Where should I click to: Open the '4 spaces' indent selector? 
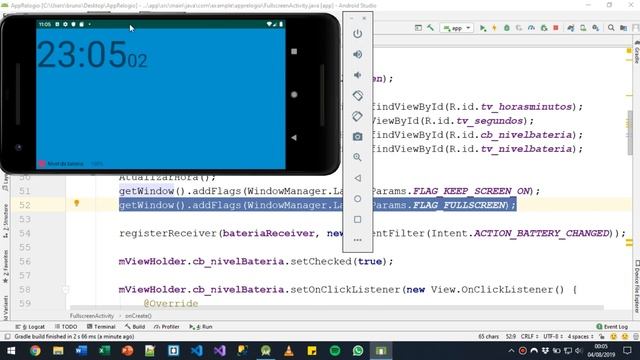[581, 337]
